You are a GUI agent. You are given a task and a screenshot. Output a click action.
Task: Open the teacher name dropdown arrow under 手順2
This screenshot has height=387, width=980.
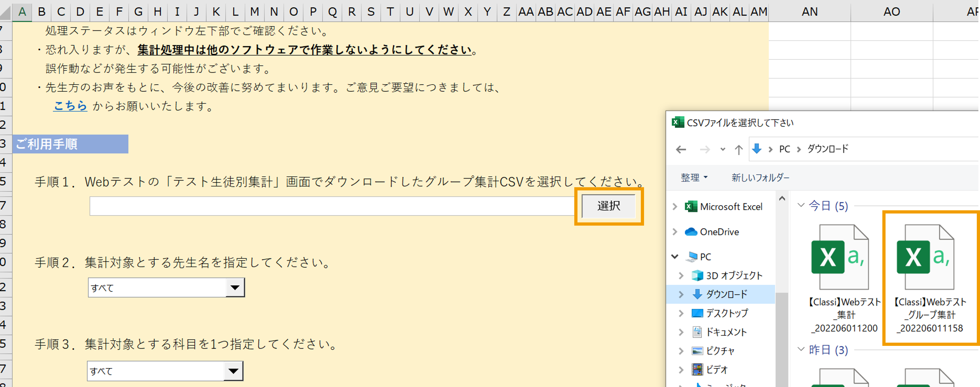[235, 287]
